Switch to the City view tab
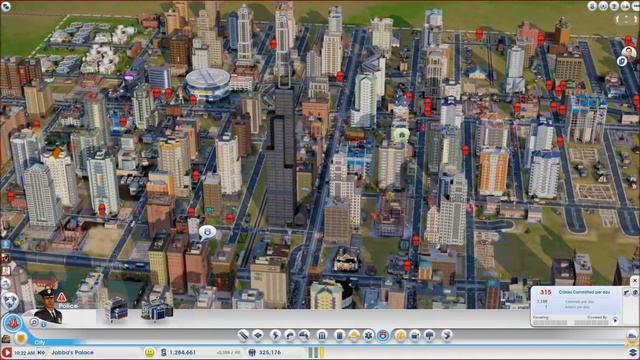 pyautogui.click(x=40, y=342)
